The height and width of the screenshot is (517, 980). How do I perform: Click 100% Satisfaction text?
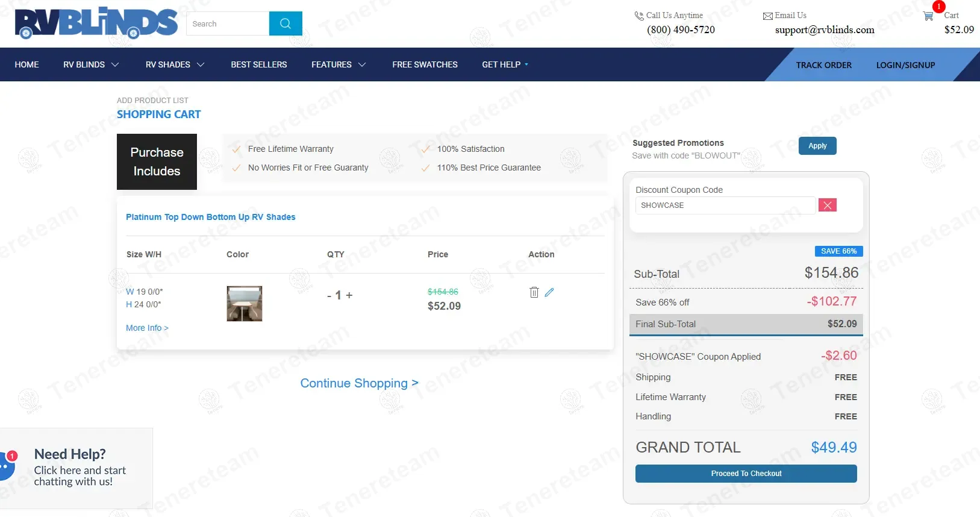[x=470, y=149]
